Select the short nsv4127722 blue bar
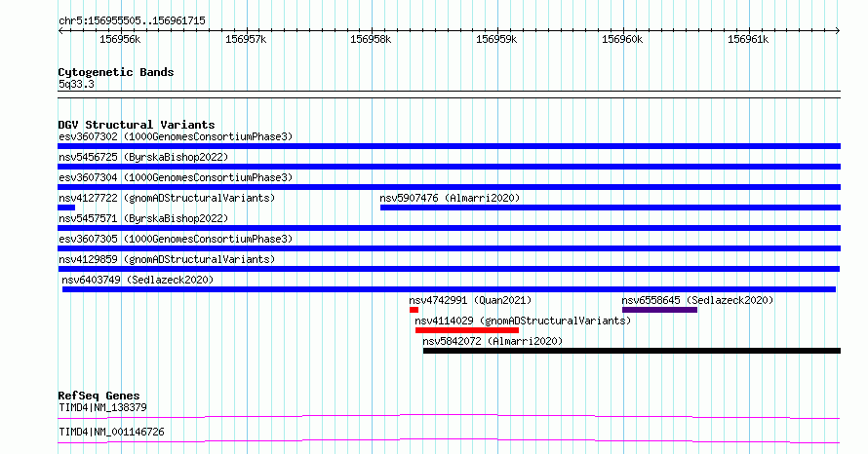The width and height of the screenshot is (868, 454). pos(66,208)
